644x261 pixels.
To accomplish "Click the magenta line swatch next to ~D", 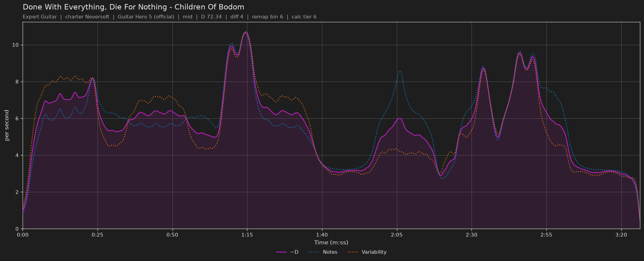I will pos(281,252).
